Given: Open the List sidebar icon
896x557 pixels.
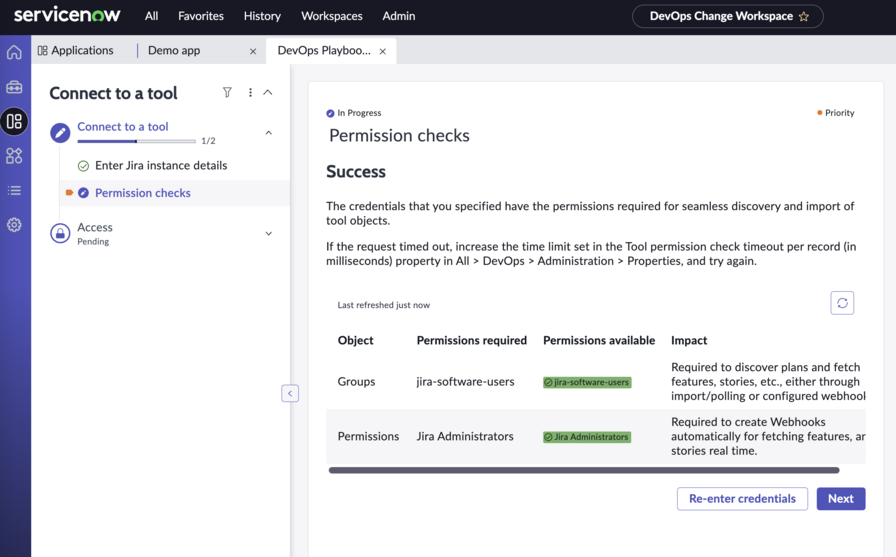Looking at the screenshot, I should (14, 190).
